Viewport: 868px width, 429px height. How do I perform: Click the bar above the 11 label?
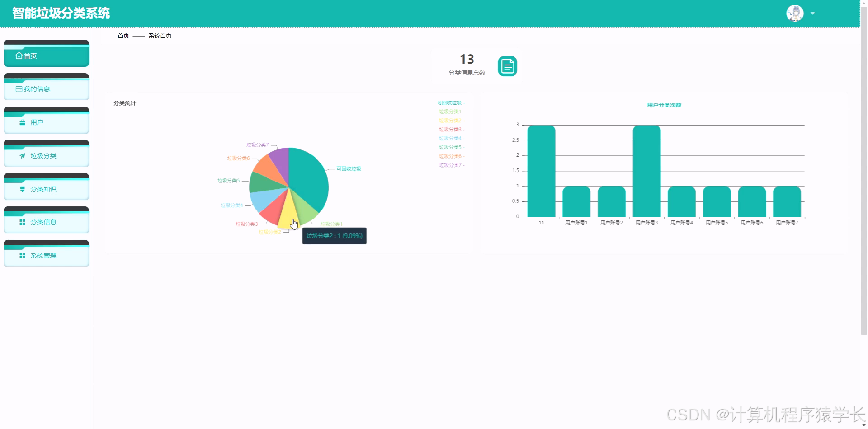click(541, 171)
